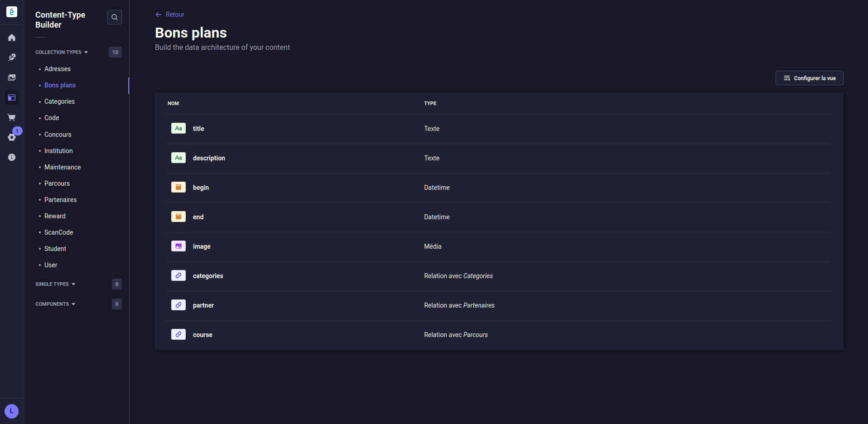Open the Media Library icon

pyautogui.click(x=12, y=77)
